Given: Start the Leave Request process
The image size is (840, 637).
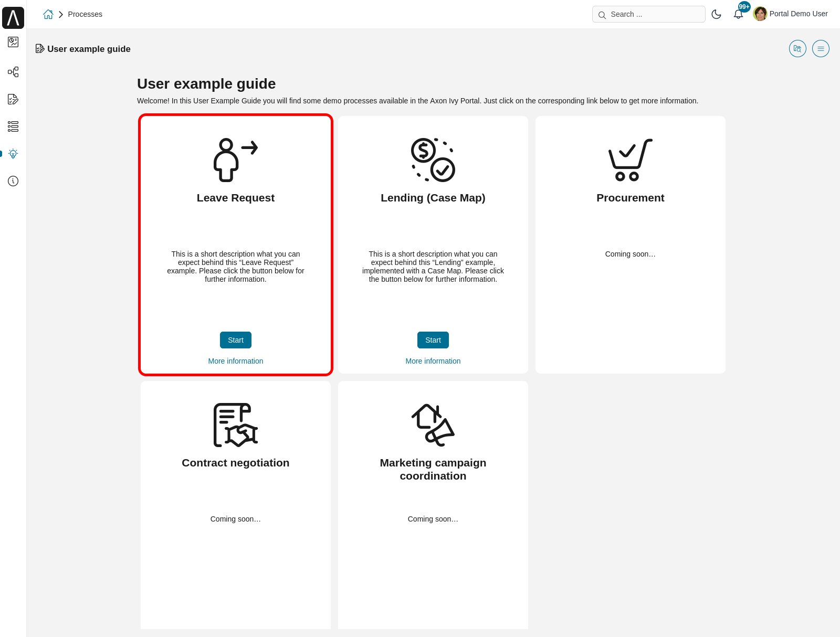Looking at the screenshot, I should pos(235,340).
